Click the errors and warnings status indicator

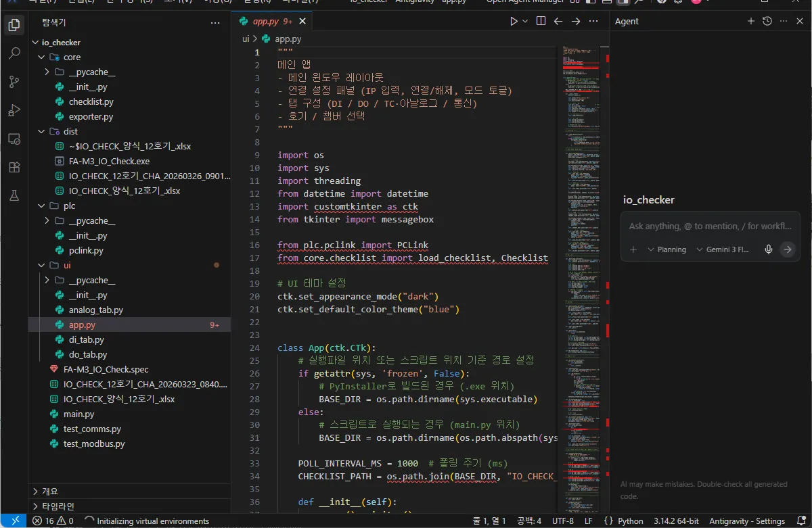[x=53, y=521]
